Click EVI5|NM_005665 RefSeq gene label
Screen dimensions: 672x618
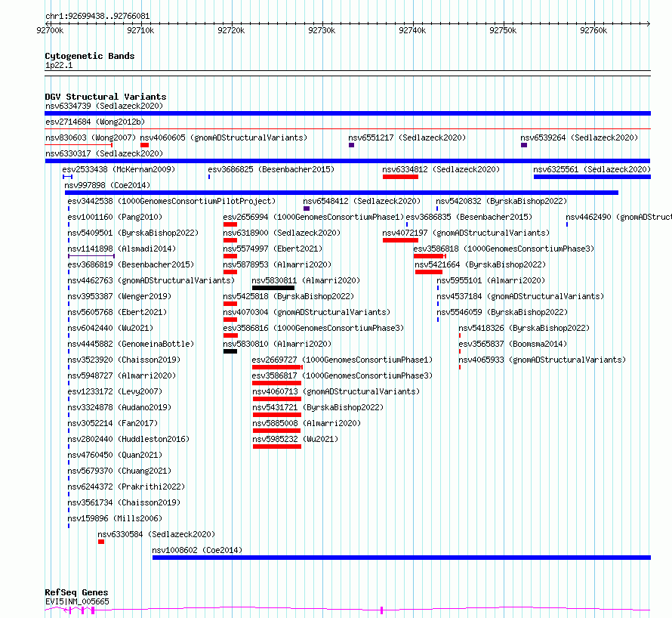[77, 601]
